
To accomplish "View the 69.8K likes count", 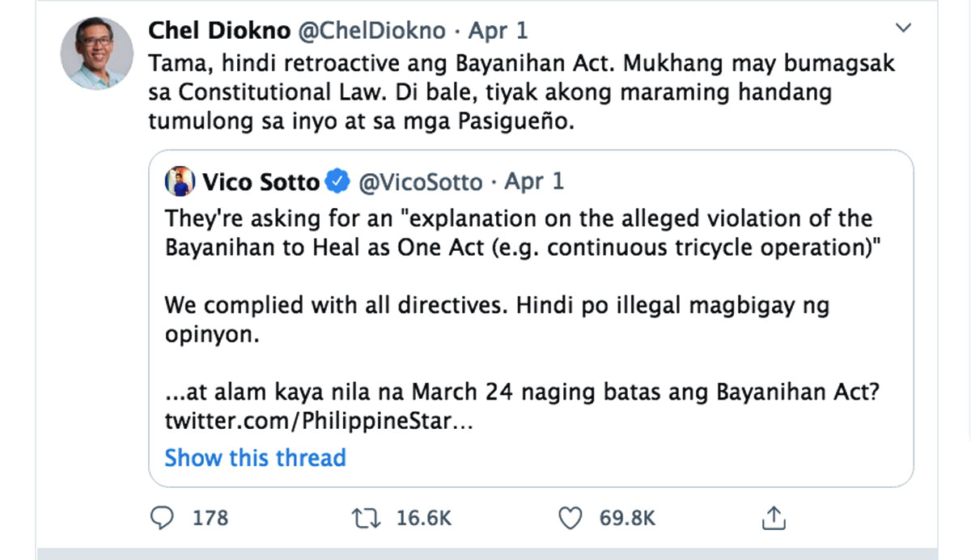I will tap(627, 518).
